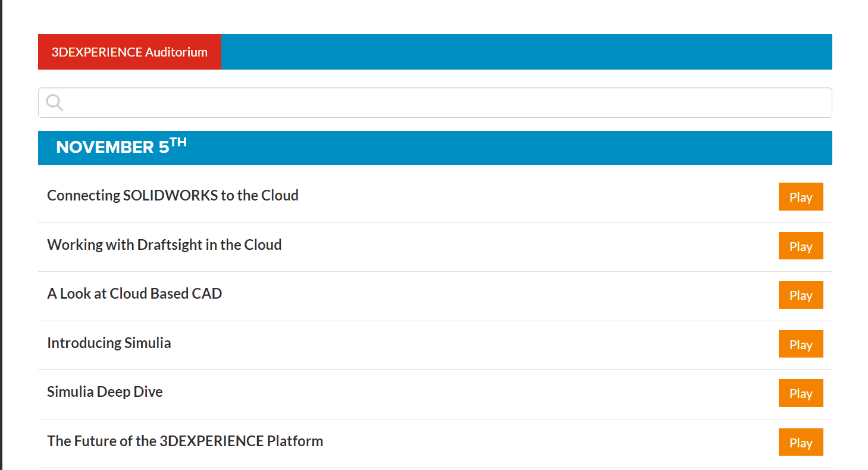The width and height of the screenshot is (868, 470).
Task: Click the 'Working with Draftsight in the Cloud' title
Action: point(164,245)
